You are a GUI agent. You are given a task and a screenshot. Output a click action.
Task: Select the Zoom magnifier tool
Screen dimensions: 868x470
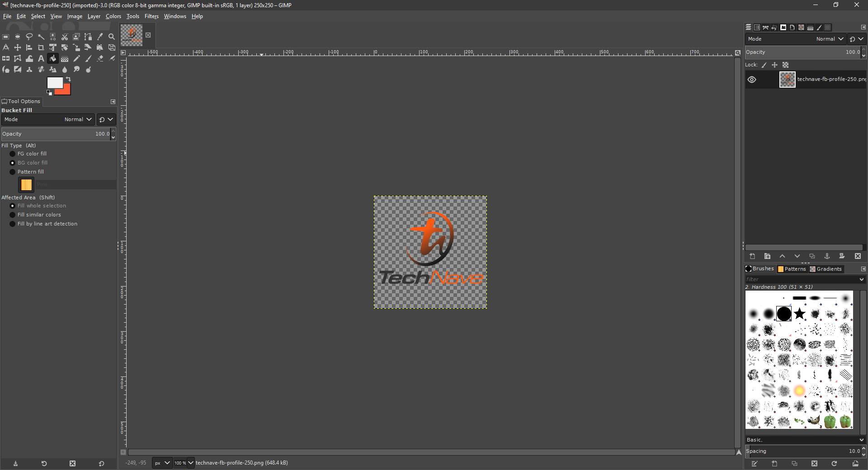tap(112, 37)
